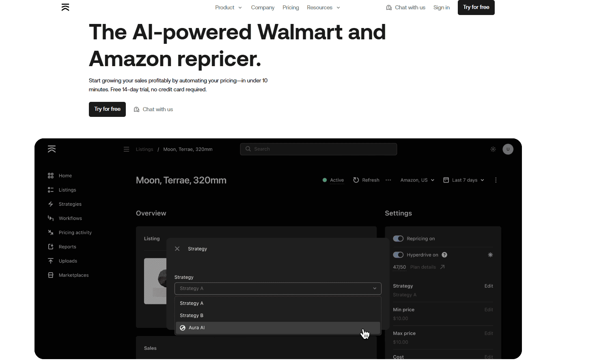Open the vertical three-dot options menu
Image resolution: width=597 pixels, height=364 pixels.
pos(496,180)
